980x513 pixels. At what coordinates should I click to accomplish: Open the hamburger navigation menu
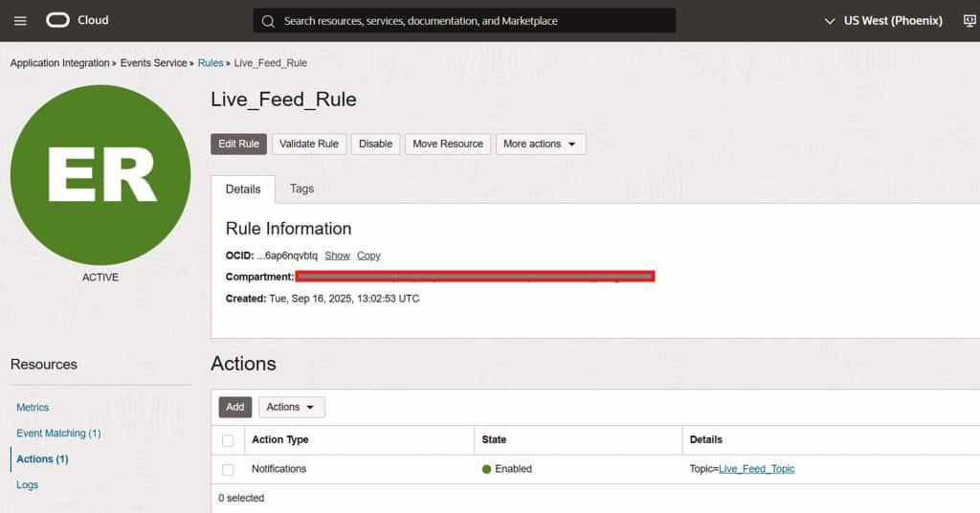pos(21,20)
